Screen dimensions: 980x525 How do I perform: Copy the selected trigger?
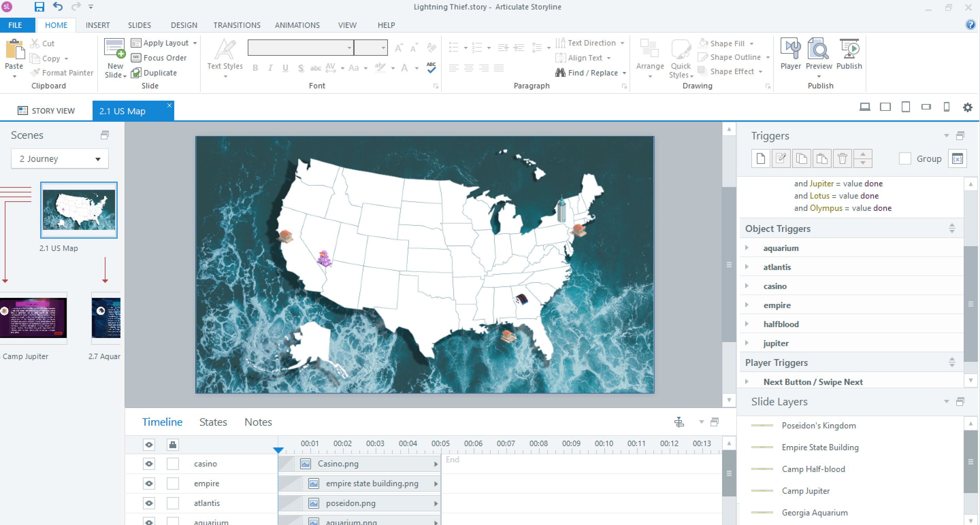(801, 158)
